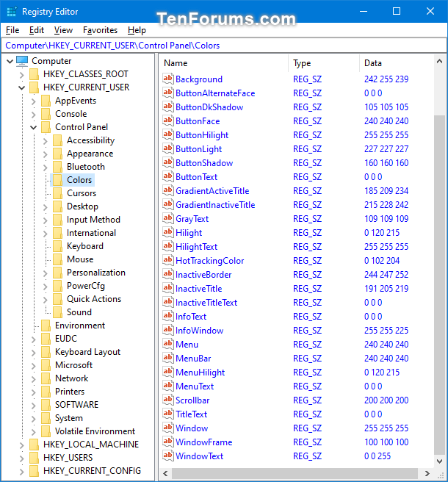448x482 pixels.
Task: Click the ab icon beside WindowFrame
Action: (167, 442)
